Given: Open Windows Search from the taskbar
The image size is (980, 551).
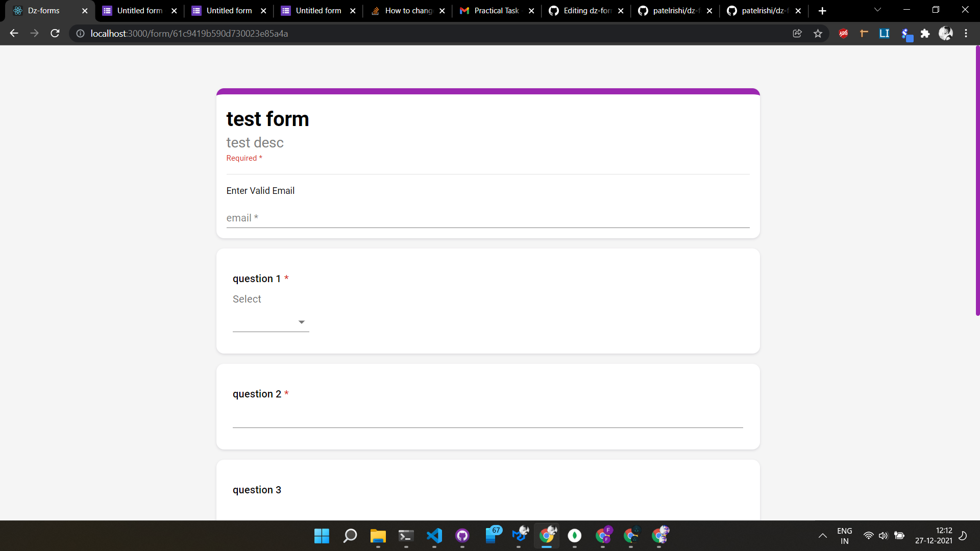Looking at the screenshot, I should pyautogui.click(x=350, y=536).
